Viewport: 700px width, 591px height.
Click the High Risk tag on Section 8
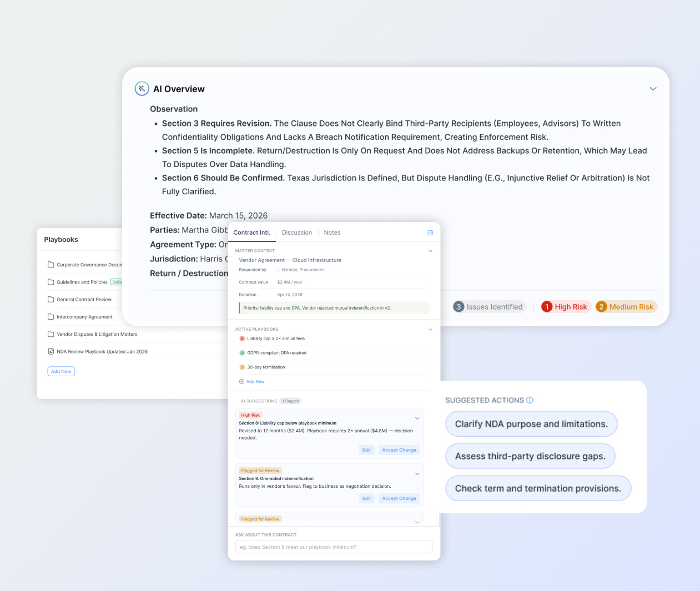point(250,415)
